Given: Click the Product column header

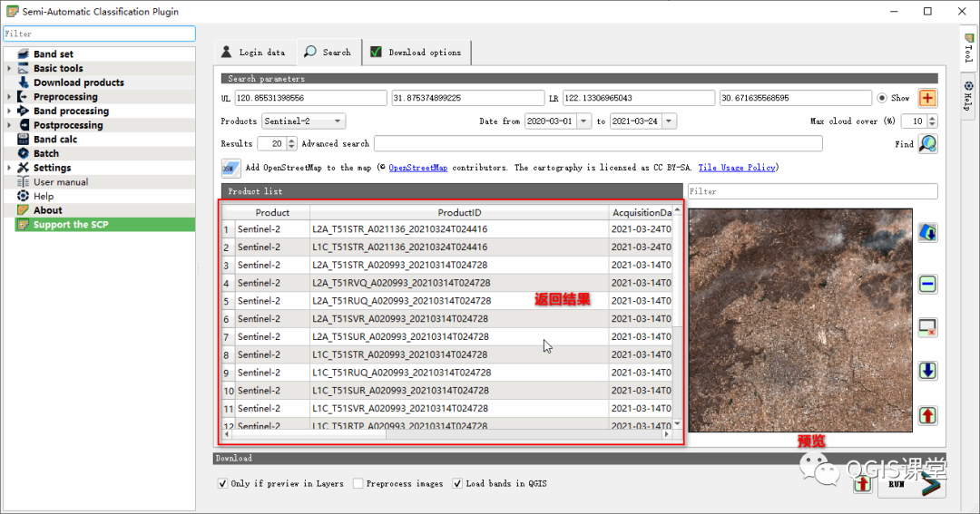Looking at the screenshot, I should coord(272,212).
